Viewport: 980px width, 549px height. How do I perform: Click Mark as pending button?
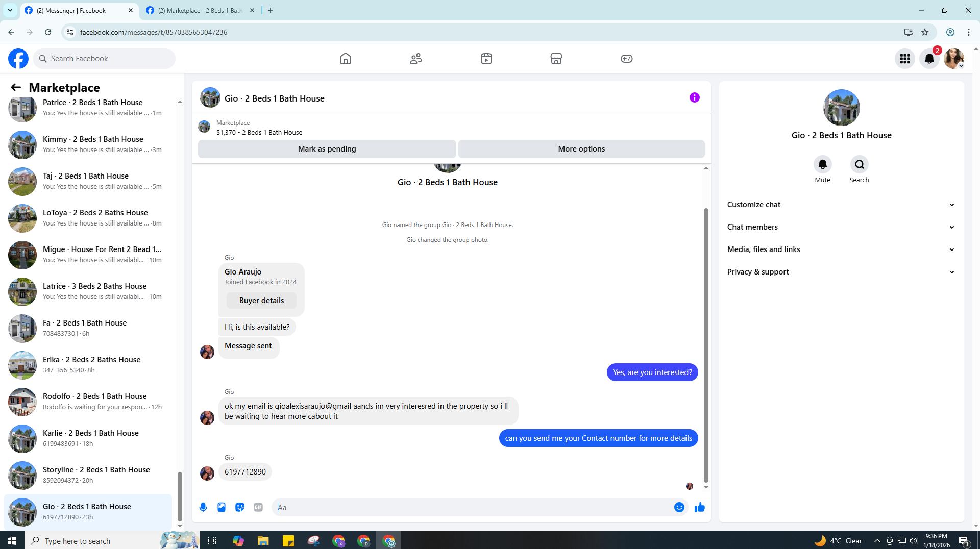click(327, 149)
